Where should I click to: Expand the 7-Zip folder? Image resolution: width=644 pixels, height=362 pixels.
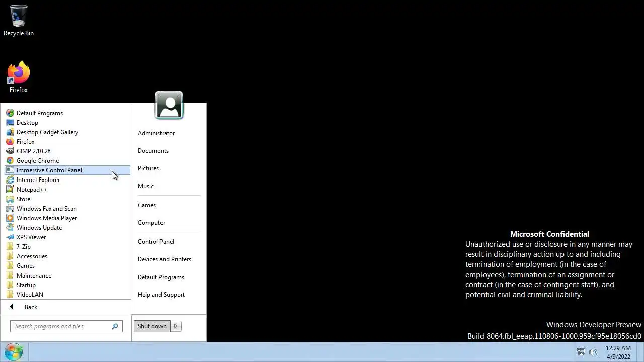coord(68,247)
